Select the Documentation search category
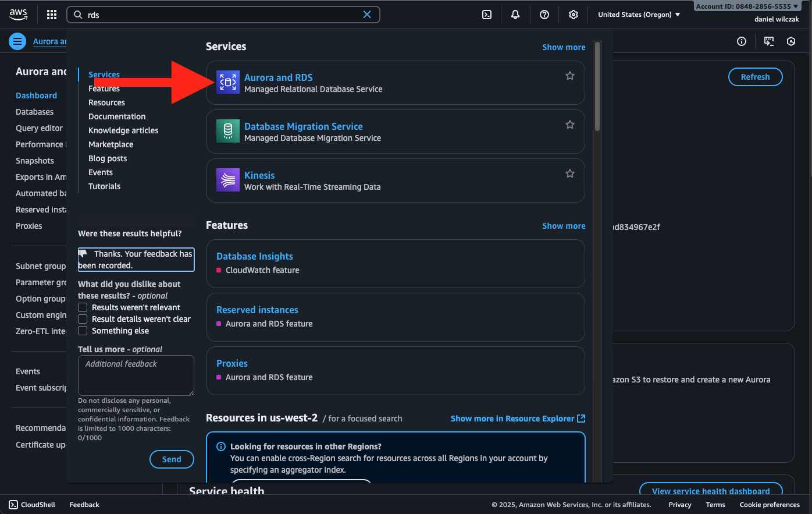This screenshot has width=812, height=514. point(117,116)
